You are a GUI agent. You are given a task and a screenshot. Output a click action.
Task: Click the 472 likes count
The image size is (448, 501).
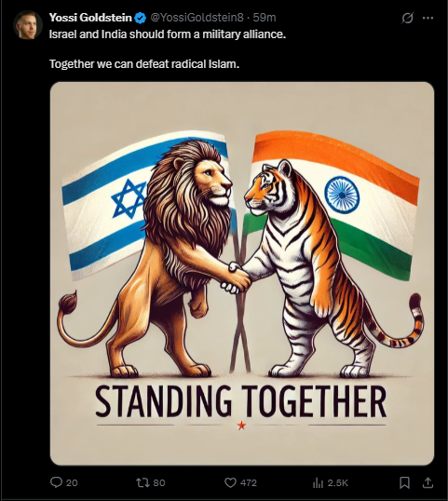point(249,482)
